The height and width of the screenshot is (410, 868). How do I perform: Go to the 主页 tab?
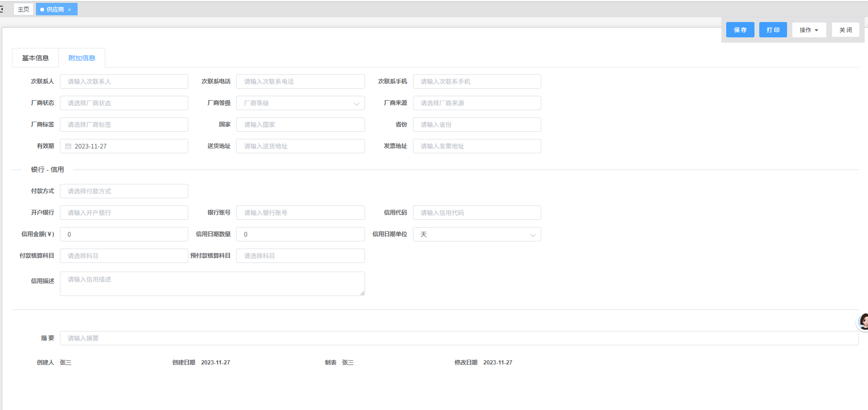(23, 10)
